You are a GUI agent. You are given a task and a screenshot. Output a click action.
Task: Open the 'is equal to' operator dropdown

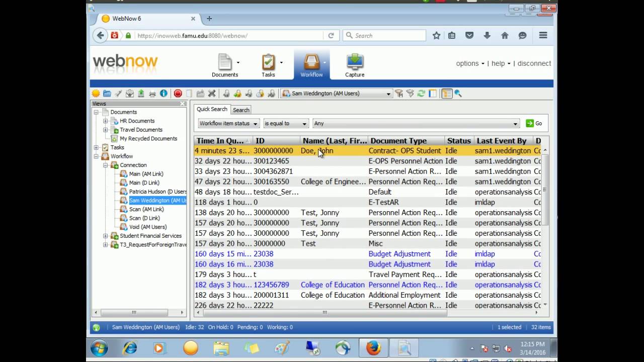coord(286,123)
